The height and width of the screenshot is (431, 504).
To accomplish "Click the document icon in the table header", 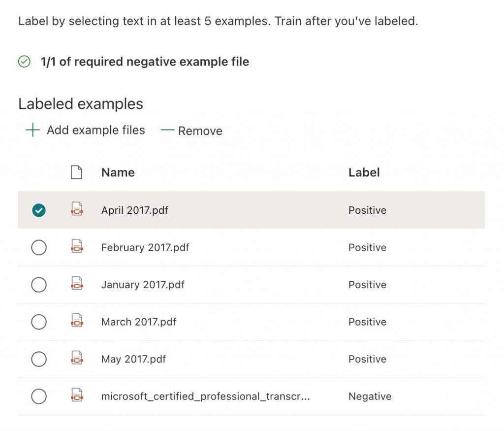I will tap(76, 172).
